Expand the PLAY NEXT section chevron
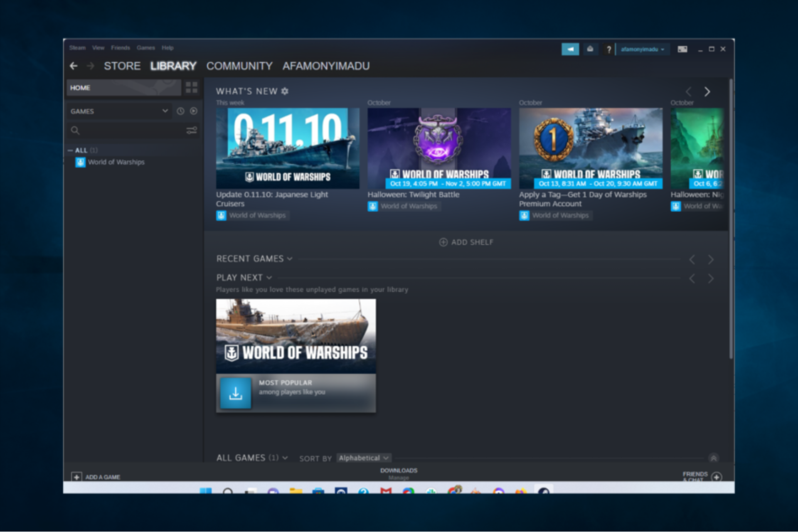798x532 pixels. point(270,277)
